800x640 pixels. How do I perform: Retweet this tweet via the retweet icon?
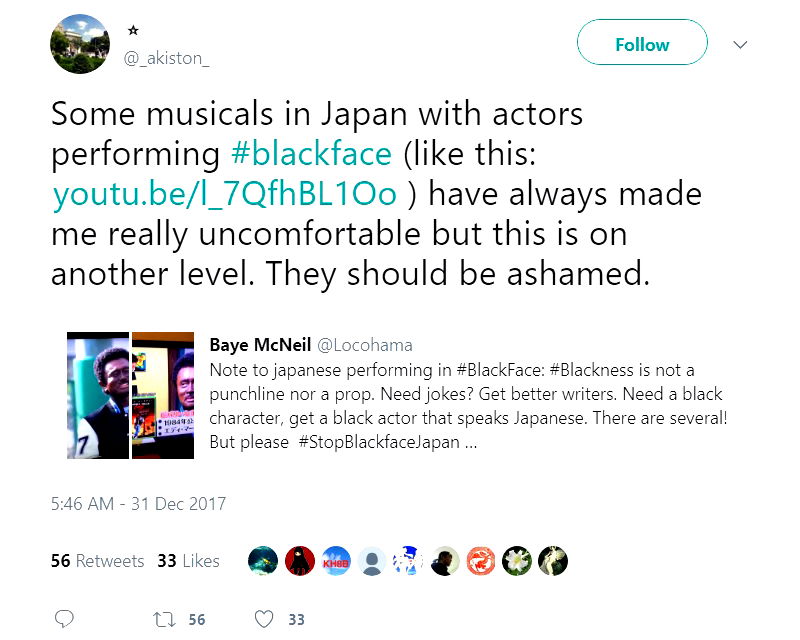[164, 619]
